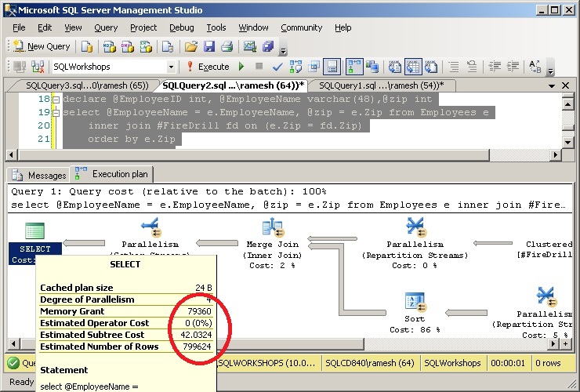Start an Analysis Services XMLA query
The width and height of the screenshot is (580, 392).
(x=146, y=46)
